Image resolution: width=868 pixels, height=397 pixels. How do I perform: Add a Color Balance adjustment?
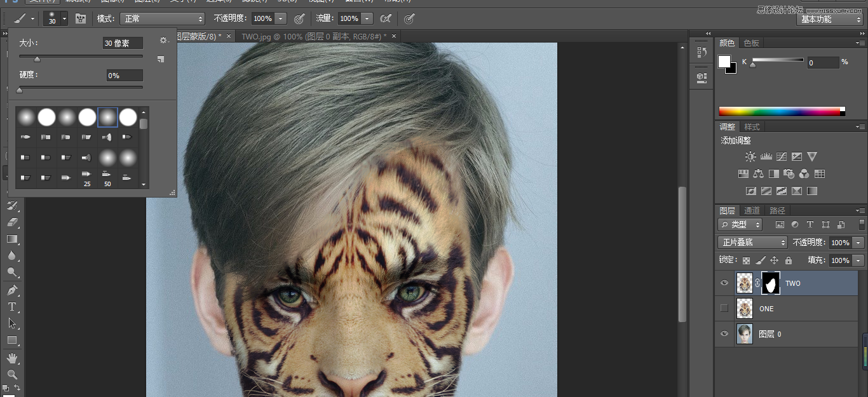tap(758, 173)
